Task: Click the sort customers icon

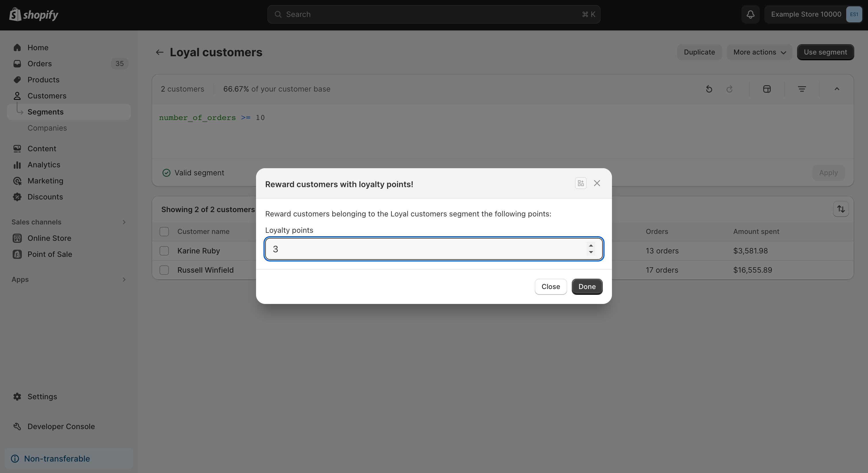Action: pyautogui.click(x=841, y=209)
